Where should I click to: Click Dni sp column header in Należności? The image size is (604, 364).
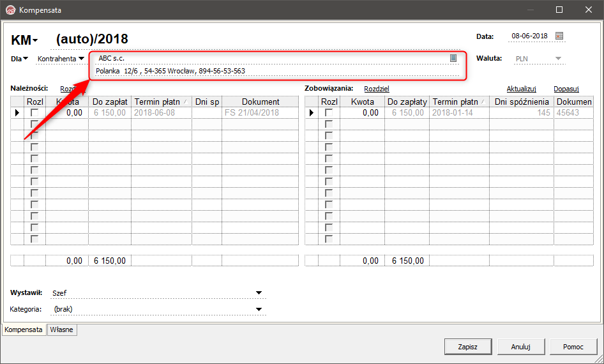(207, 102)
